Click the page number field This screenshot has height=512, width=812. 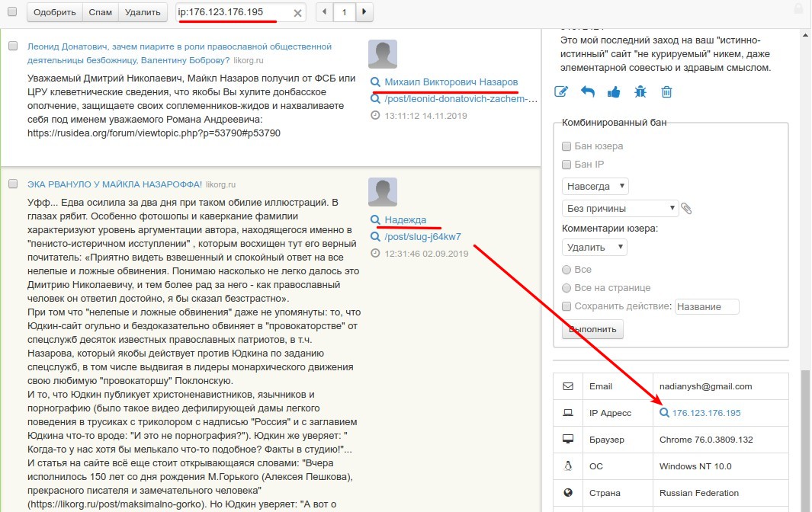click(x=344, y=12)
